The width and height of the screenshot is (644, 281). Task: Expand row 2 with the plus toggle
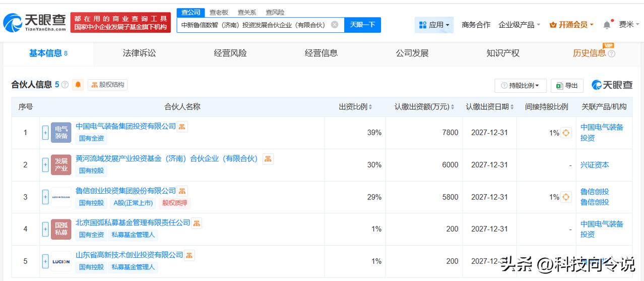click(45, 165)
